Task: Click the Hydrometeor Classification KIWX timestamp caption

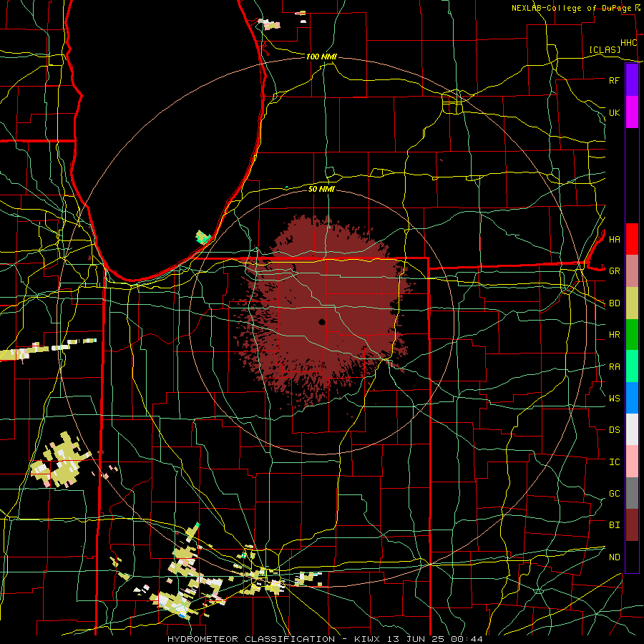Action: click(x=325, y=639)
